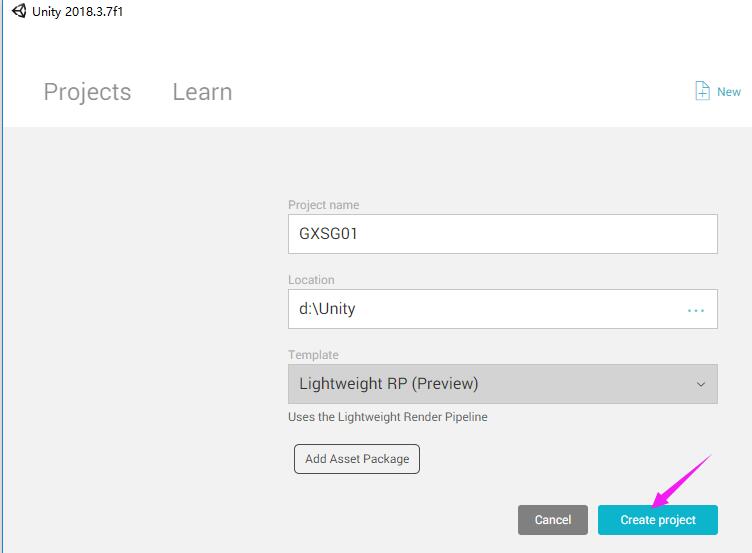Click the d:\Unity path text
This screenshot has height=553, width=752.
[327, 309]
